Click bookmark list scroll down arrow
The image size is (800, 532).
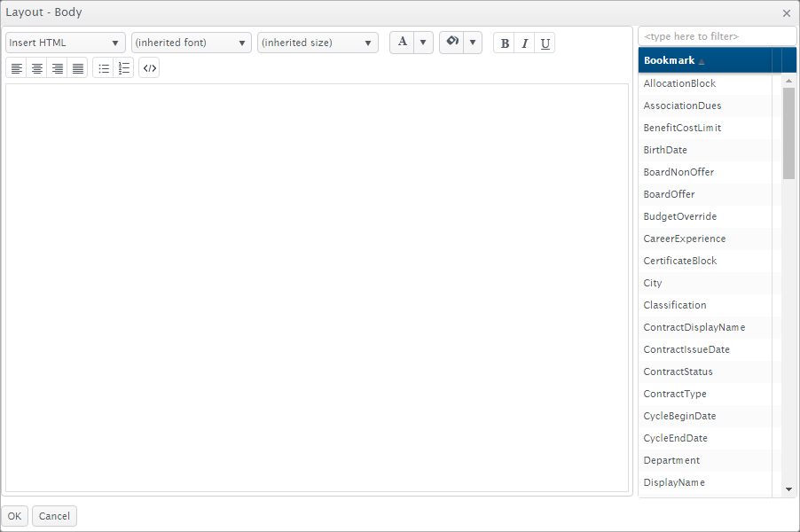[x=788, y=489]
